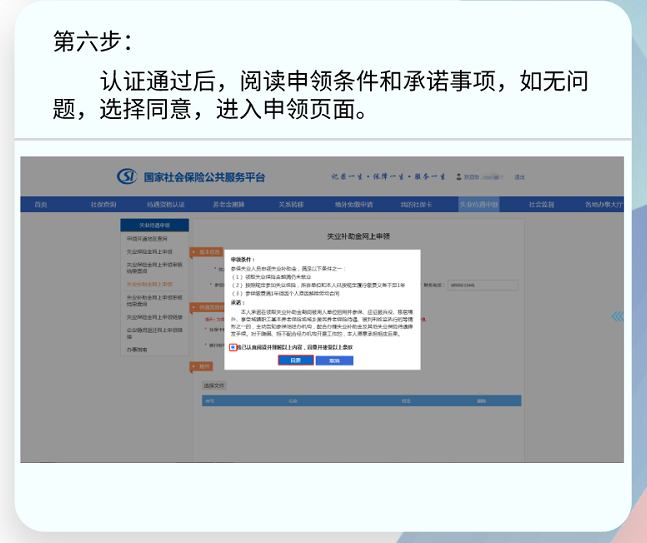Click the 同意 (Agree) button in dialog

[295, 361]
